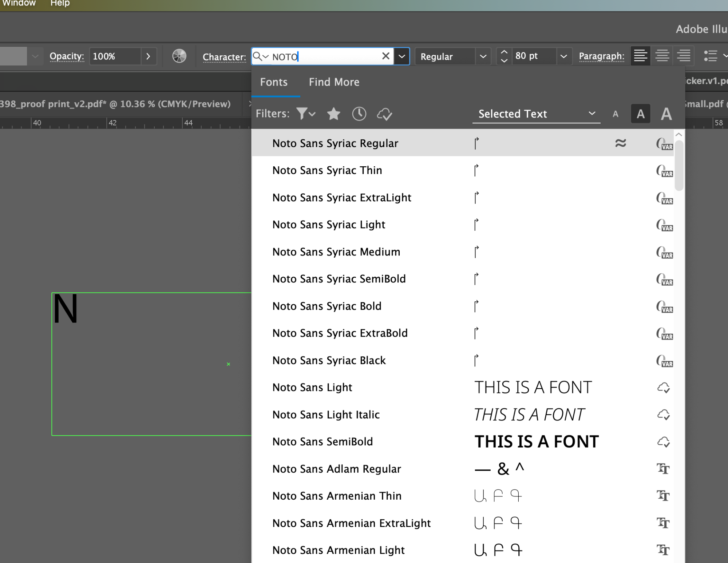Open the Help menu
The image size is (728, 563).
[x=60, y=3]
